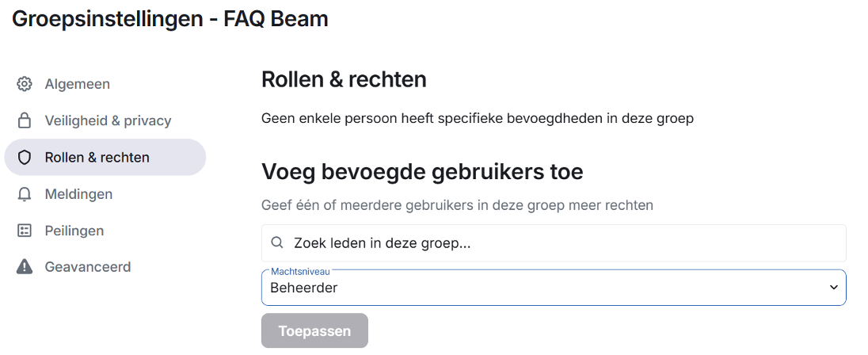This screenshot has height=355, width=868.
Task: Expand the Machtsniveau chevron arrow
Action: point(833,288)
